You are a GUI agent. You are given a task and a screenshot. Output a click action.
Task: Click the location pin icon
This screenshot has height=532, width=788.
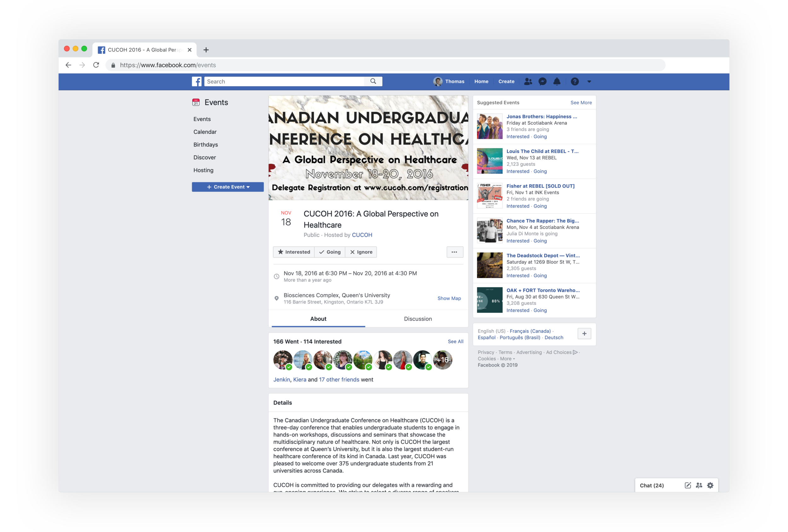(x=277, y=299)
